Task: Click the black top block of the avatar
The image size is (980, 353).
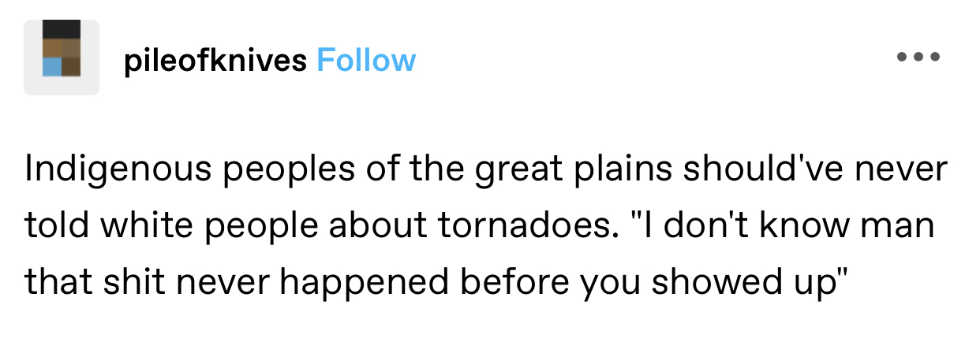Action: pos(62,29)
